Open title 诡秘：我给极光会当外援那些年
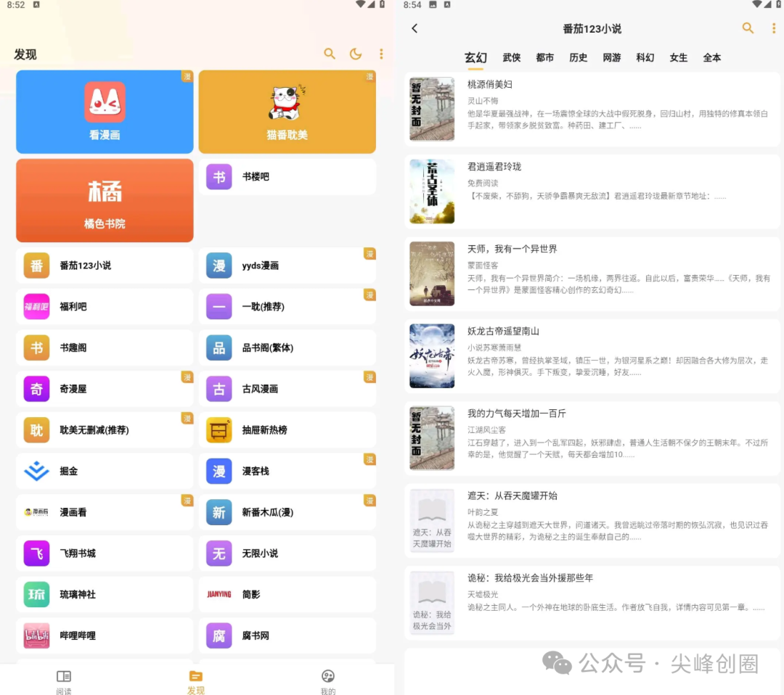This screenshot has height=695, width=784. tap(530, 578)
